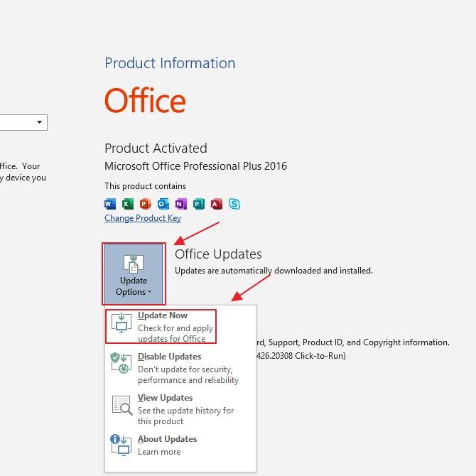
Task: Click the About Updates info icon
Action: point(121,445)
